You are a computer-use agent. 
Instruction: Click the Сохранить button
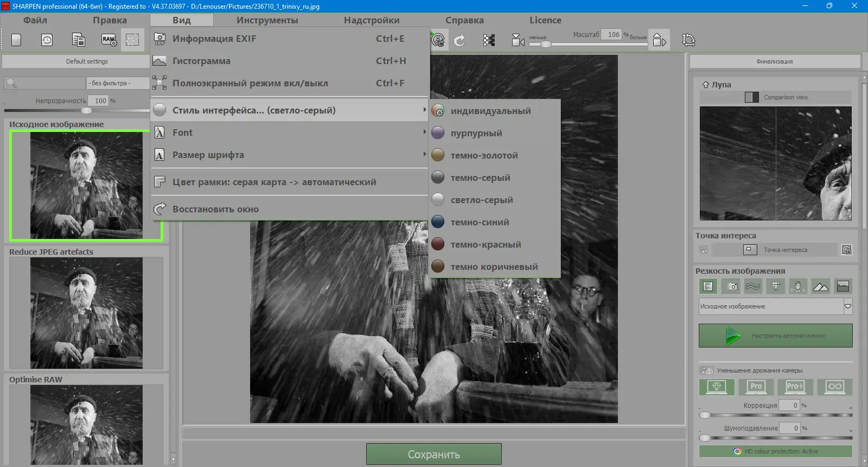pos(434,455)
